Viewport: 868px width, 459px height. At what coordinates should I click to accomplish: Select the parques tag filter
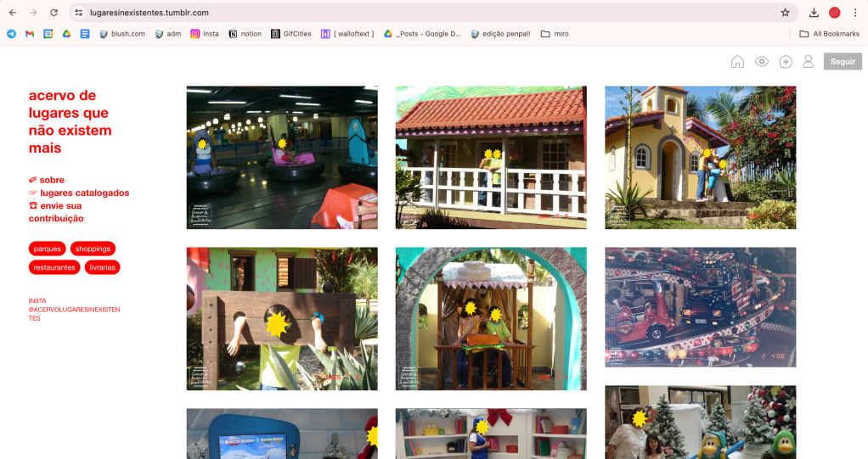48,249
